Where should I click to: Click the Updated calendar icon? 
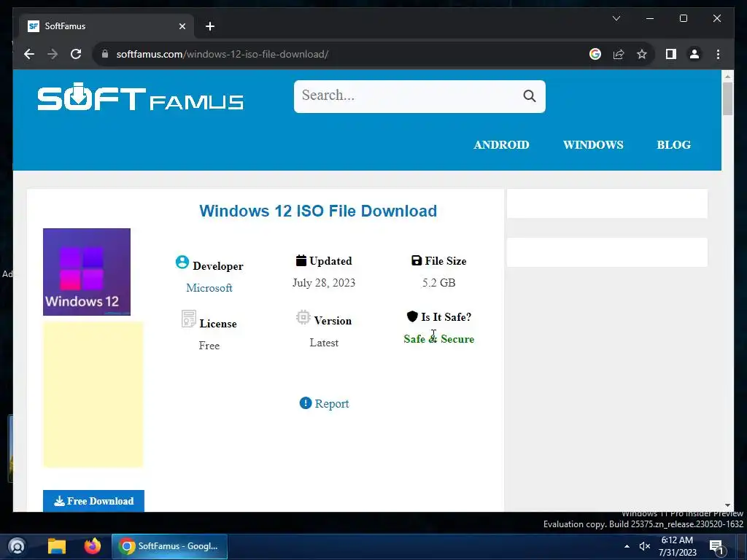(x=301, y=260)
